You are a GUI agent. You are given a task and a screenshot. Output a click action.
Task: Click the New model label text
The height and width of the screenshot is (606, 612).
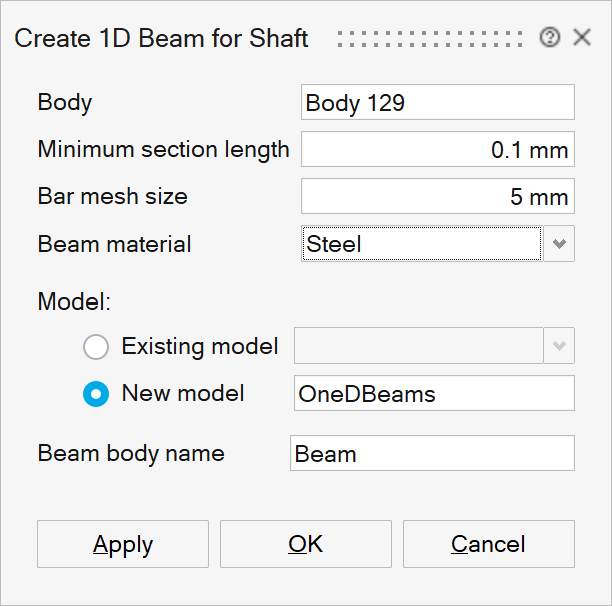(183, 393)
